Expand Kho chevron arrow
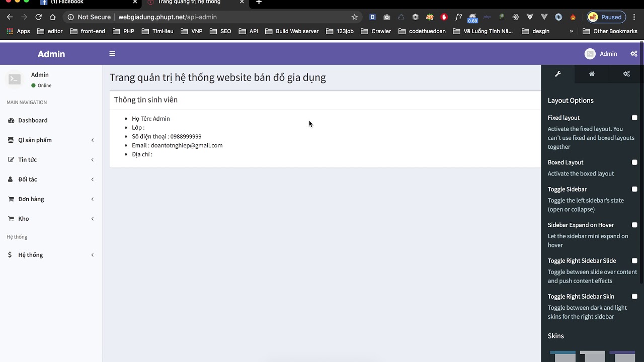This screenshot has height=362, width=644. pos(93,219)
